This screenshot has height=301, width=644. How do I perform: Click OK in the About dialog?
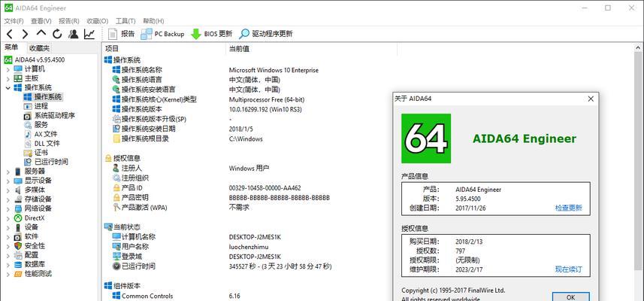(x=570, y=296)
